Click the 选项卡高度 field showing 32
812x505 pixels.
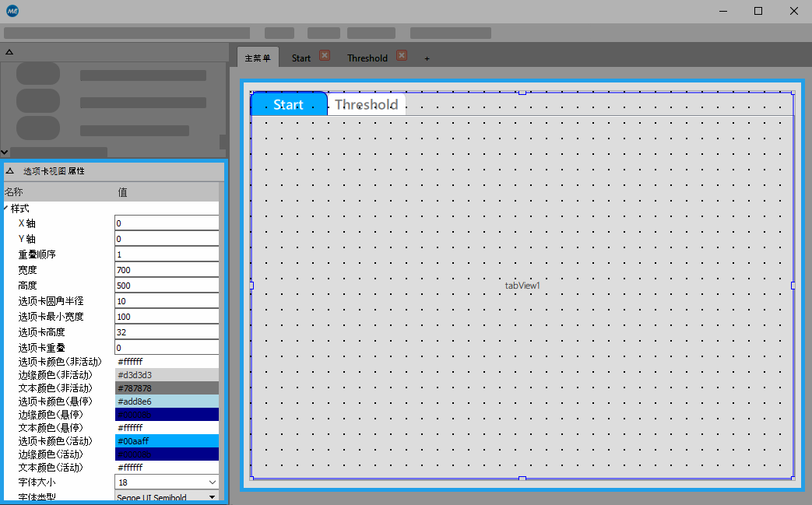pos(167,332)
